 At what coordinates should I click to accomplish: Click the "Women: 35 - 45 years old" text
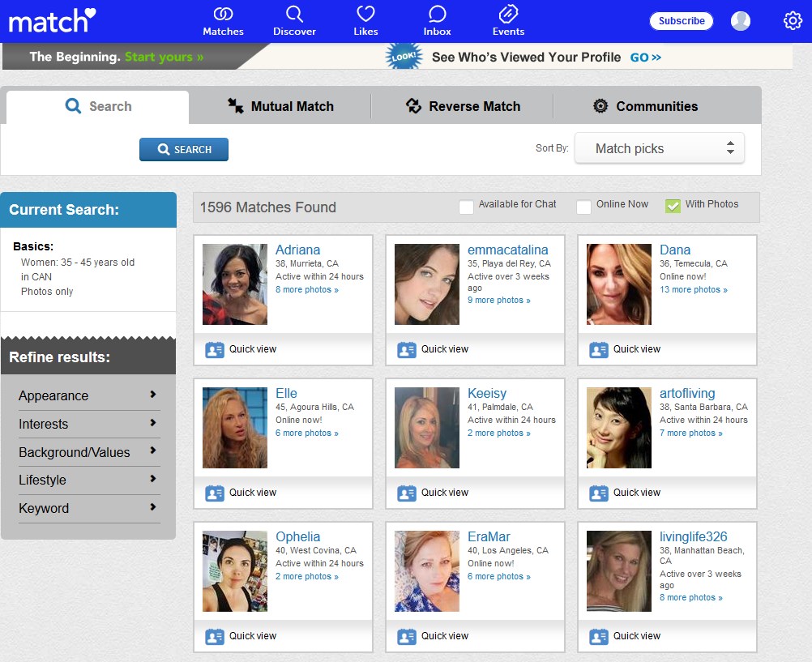click(x=78, y=262)
